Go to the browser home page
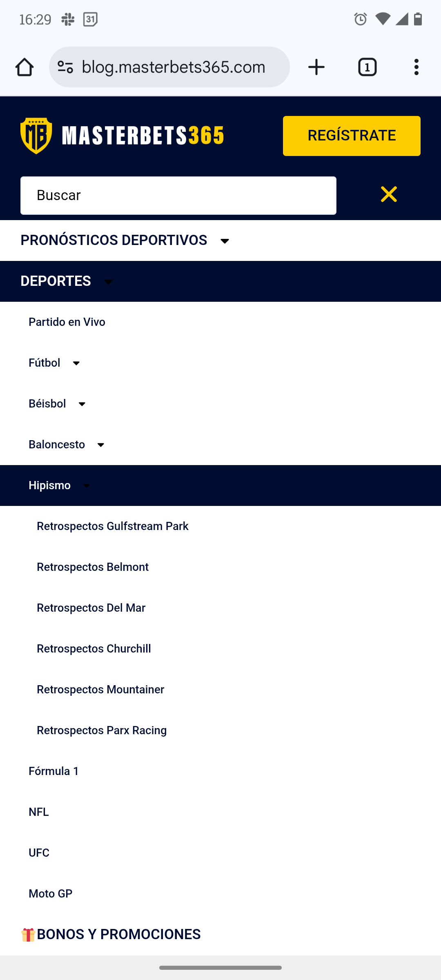Image resolution: width=441 pixels, height=980 pixels. 24,67
